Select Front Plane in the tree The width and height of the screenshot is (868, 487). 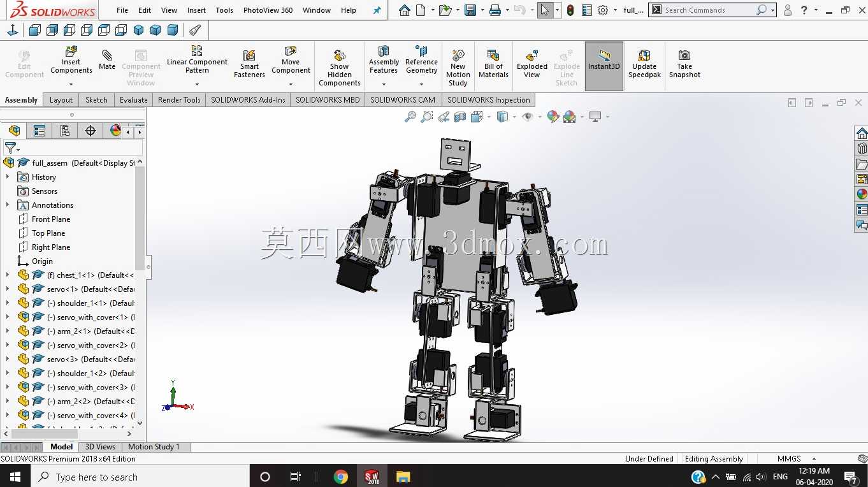tap(51, 219)
